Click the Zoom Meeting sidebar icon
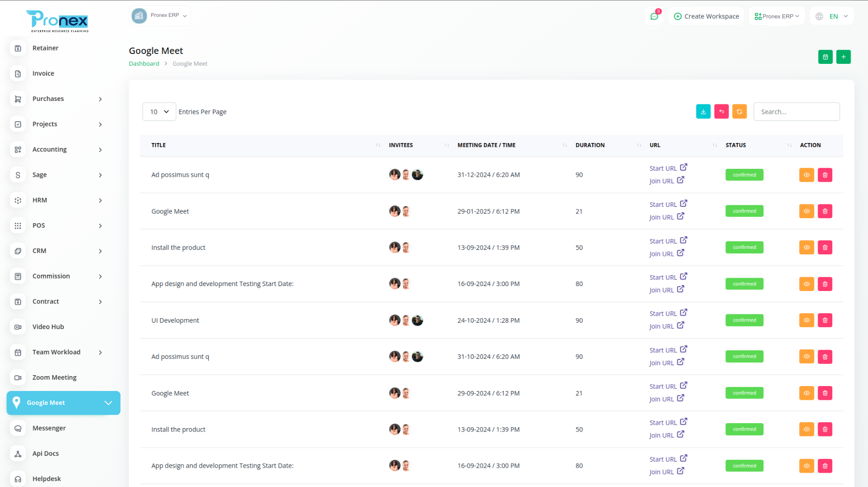 click(18, 378)
